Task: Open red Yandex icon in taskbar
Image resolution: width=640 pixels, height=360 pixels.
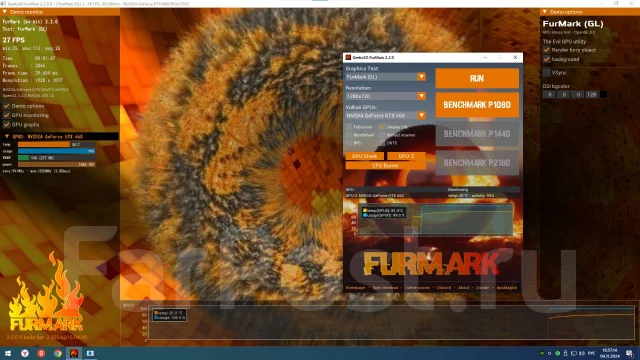Action: click(41, 353)
